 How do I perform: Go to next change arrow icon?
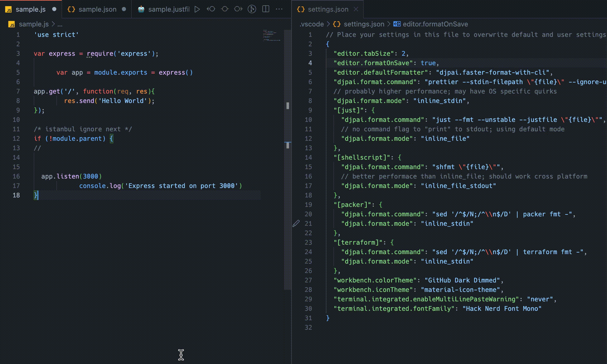238,9
